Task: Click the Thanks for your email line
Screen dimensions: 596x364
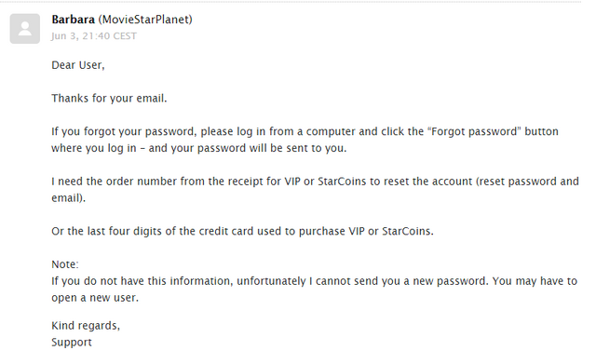Action: tap(109, 99)
